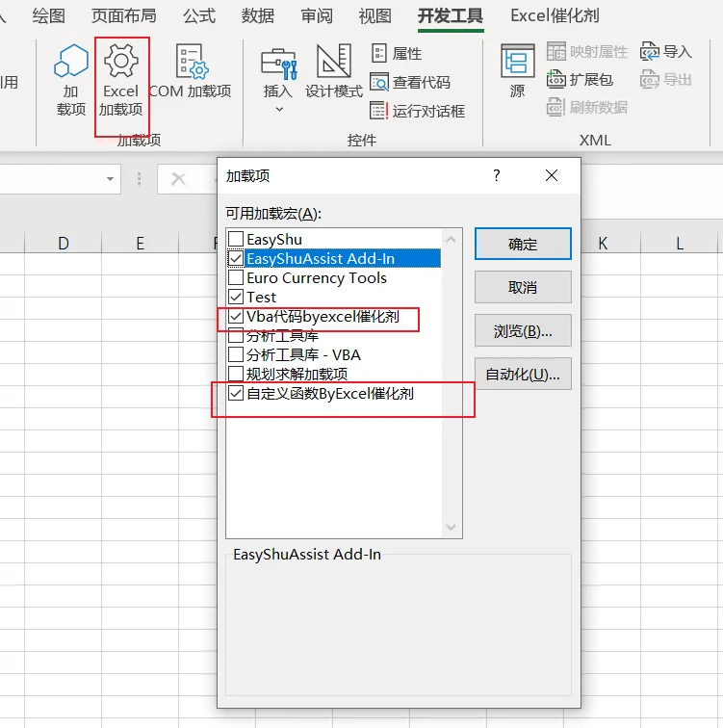This screenshot has height=728, width=723.
Task: Check 分析工具库 - VBA checkbox
Action: pyautogui.click(x=236, y=354)
